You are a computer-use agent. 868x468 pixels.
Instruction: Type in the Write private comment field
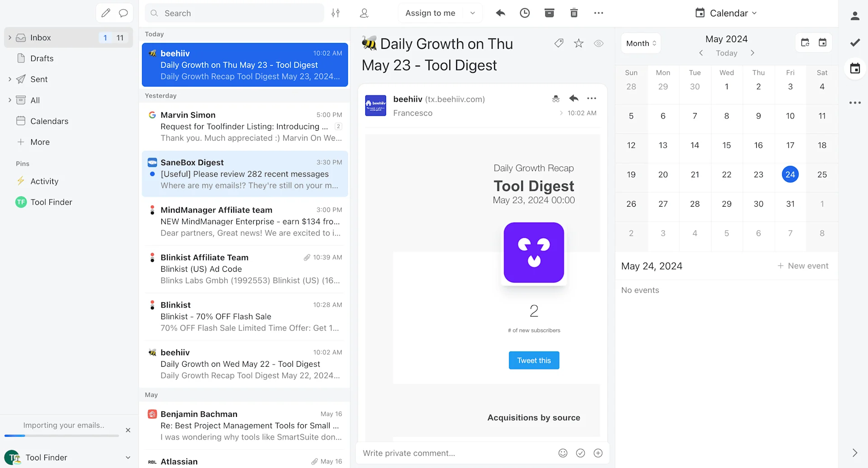[452, 453]
